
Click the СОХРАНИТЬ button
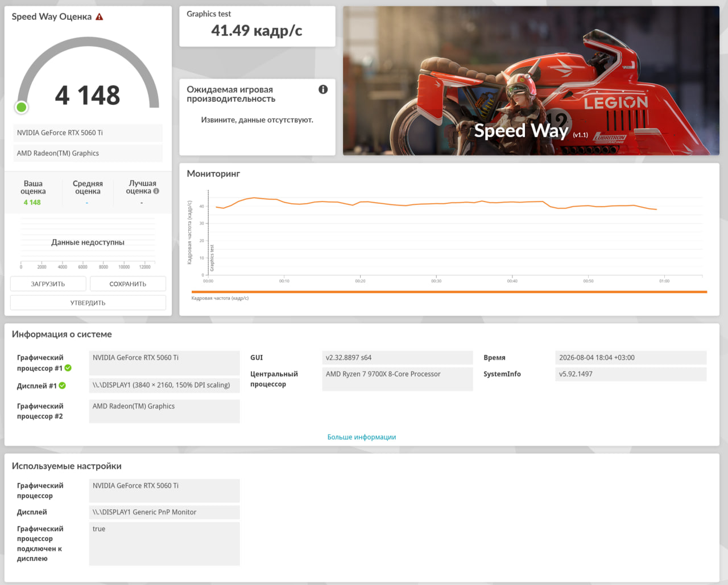tap(128, 284)
